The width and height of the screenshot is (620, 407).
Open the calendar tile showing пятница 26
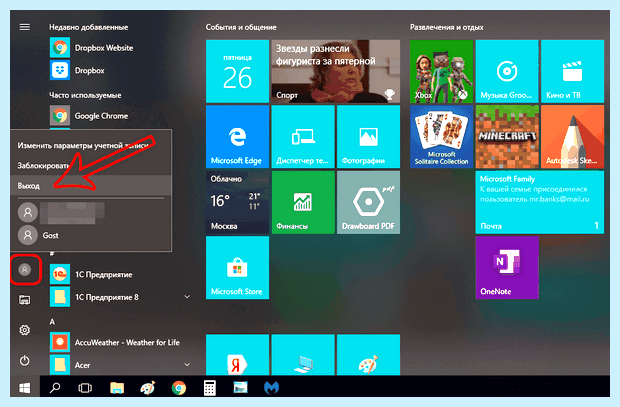[237, 71]
